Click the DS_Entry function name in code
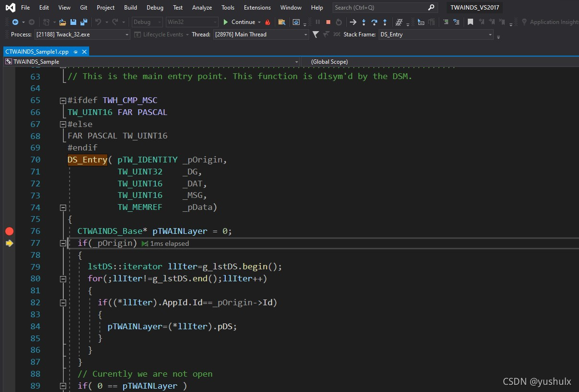This screenshot has width=579, height=392. point(87,160)
